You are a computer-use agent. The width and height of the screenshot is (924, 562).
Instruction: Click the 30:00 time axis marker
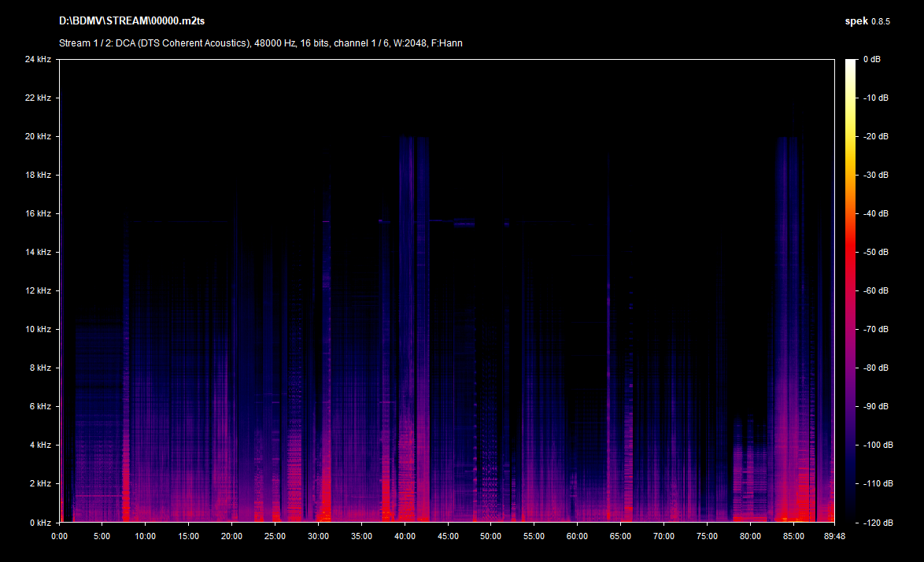tap(318, 537)
